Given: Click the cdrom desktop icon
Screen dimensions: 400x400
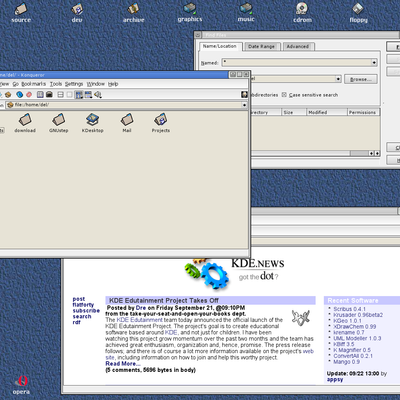Looking at the screenshot, I should (x=302, y=13).
